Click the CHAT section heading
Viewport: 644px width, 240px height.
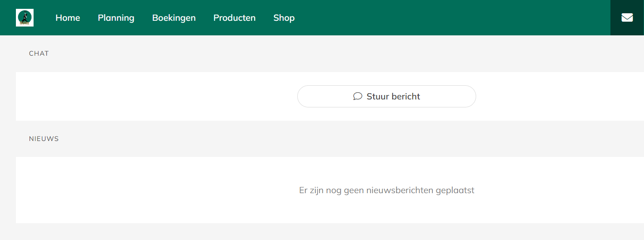39,53
